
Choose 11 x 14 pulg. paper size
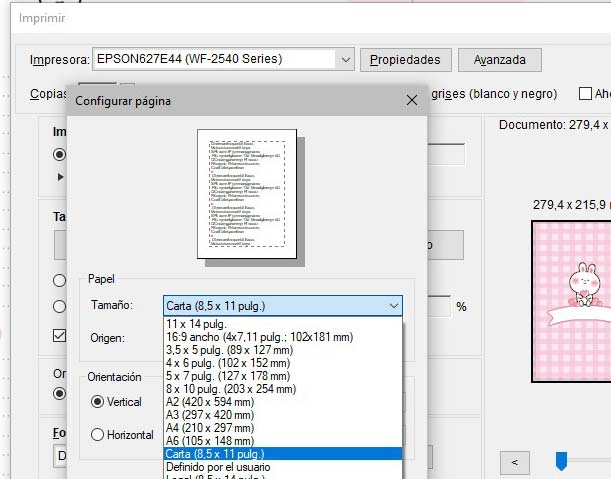click(x=199, y=325)
